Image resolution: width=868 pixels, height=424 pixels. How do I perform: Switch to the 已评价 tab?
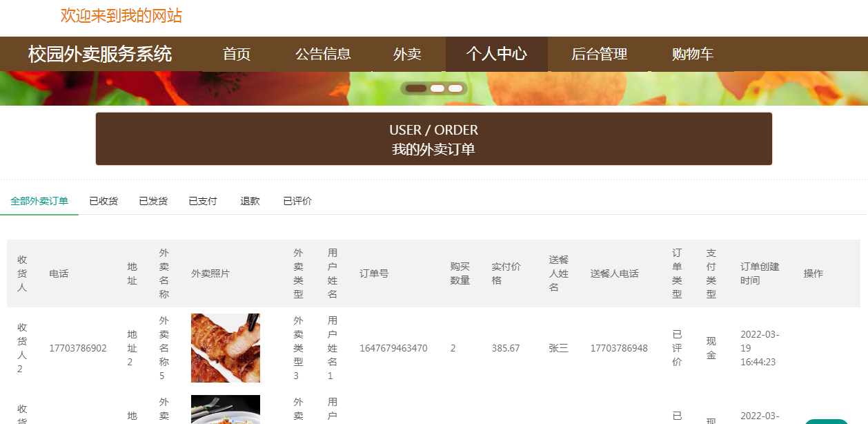(x=297, y=201)
